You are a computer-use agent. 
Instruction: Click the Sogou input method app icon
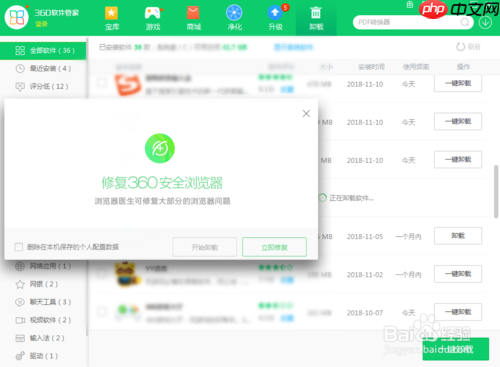pos(128,85)
